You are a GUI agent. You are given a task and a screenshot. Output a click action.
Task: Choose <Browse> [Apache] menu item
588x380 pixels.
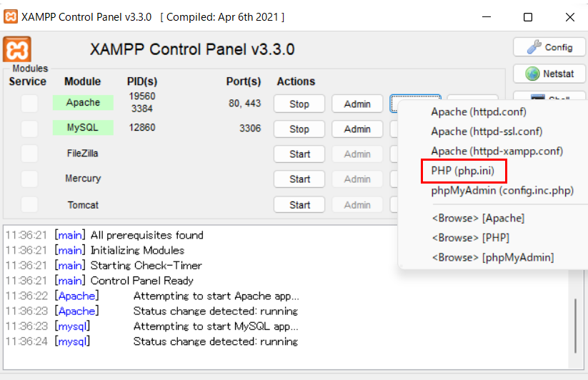coord(478,218)
